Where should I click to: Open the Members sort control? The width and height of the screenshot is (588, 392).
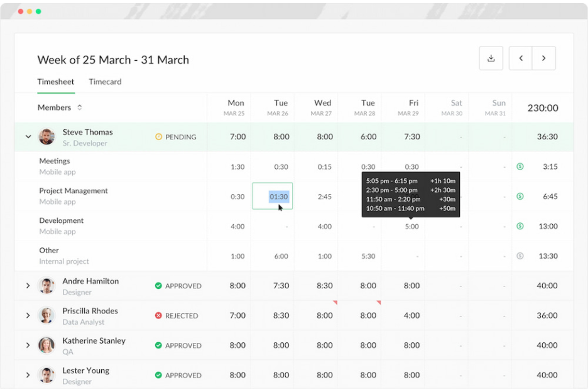(x=79, y=107)
